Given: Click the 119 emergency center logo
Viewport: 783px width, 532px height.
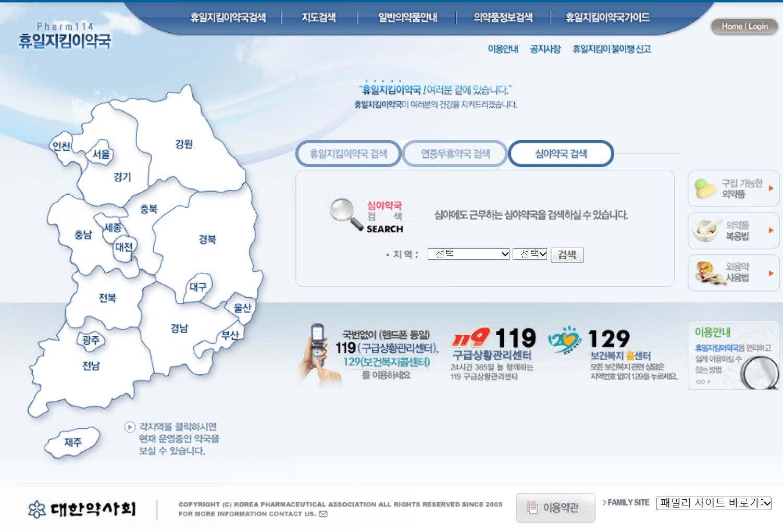Looking at the screenshot, I should (470, 337).
